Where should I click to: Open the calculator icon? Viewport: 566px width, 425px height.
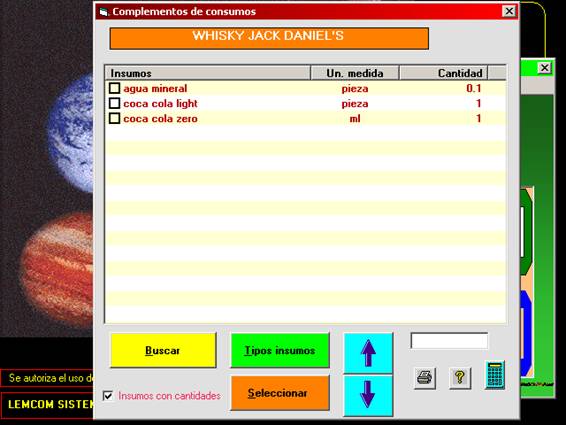495,375
